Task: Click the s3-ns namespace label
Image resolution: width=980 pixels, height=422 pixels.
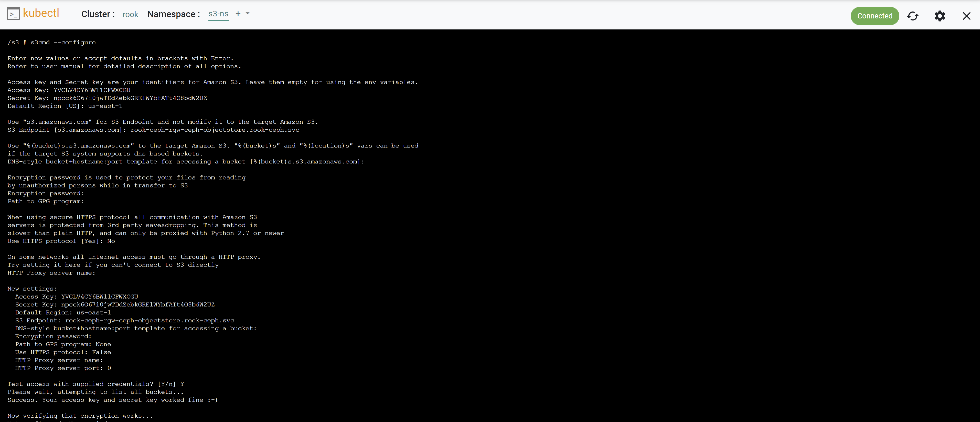Action: coord(218,14)
